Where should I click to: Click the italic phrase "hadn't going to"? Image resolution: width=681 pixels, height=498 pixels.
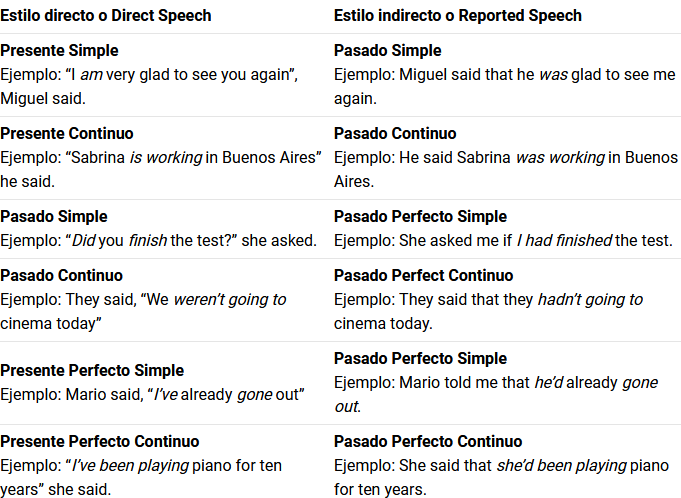[590, 300]
